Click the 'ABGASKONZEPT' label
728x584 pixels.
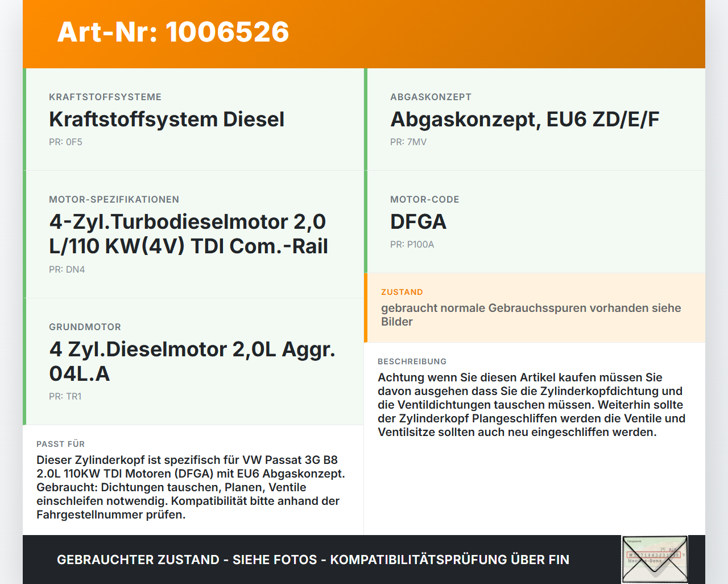tap(431, 97)
